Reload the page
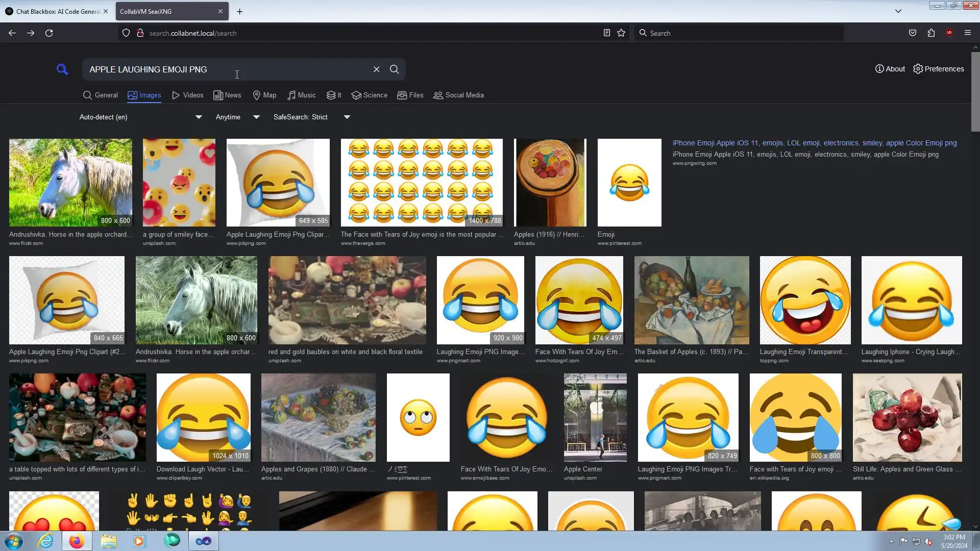 49,33
